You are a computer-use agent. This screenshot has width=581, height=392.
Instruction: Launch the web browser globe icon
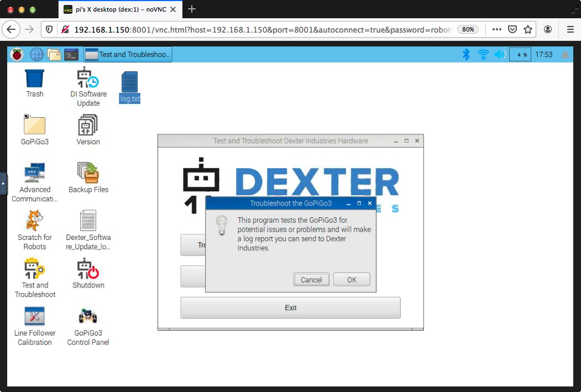(36, 54)
